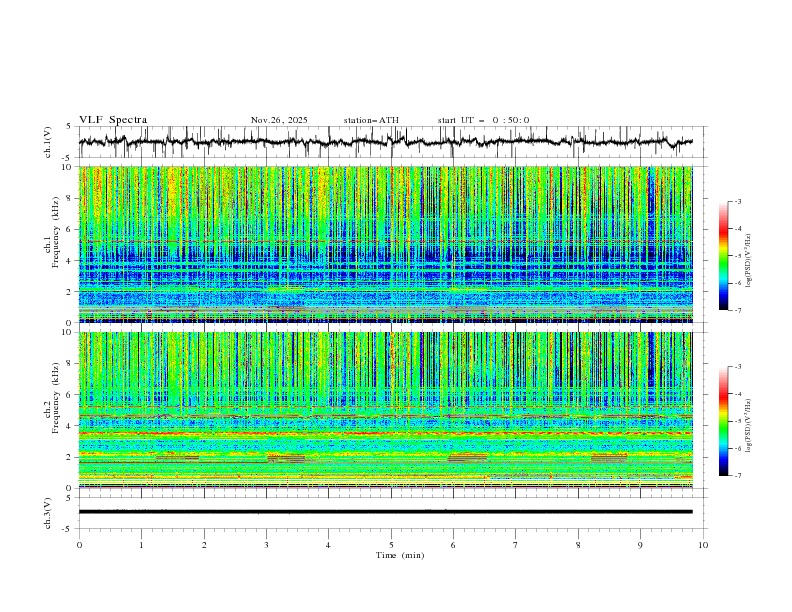
Task: Click the "1" minute label on Time axis
Action: tap(142, 545)
